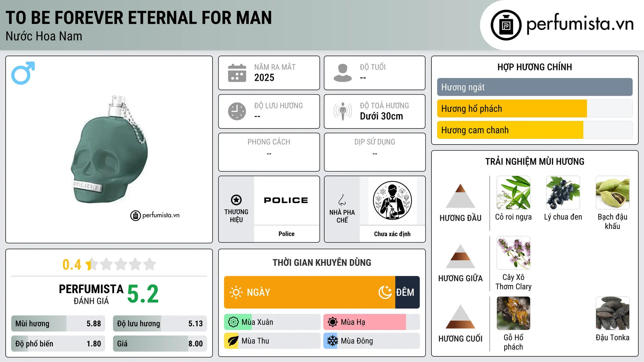Click the Hương giữa pyramid icon
The height and width of the screenshot is (362, 644).
click(460, 256)
